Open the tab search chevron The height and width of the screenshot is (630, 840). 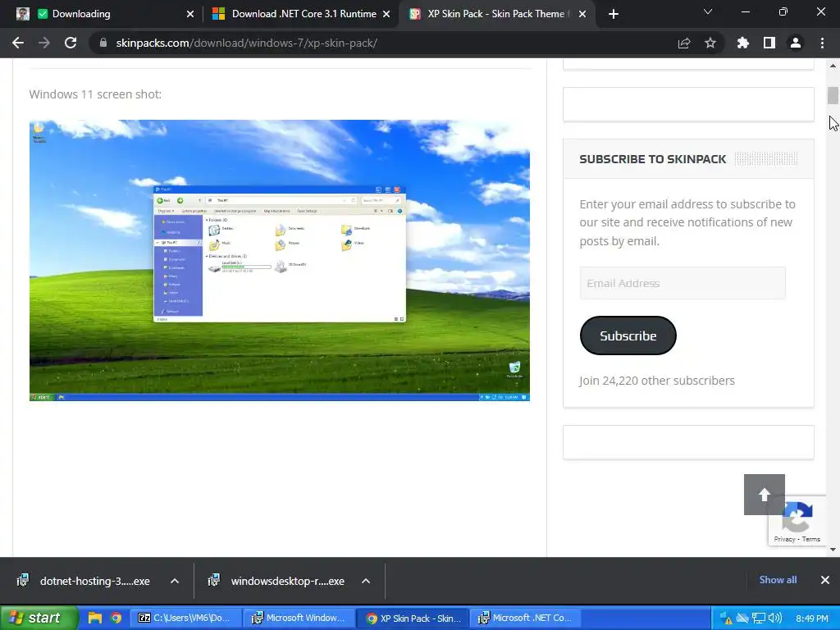click(x=708, y=11)
